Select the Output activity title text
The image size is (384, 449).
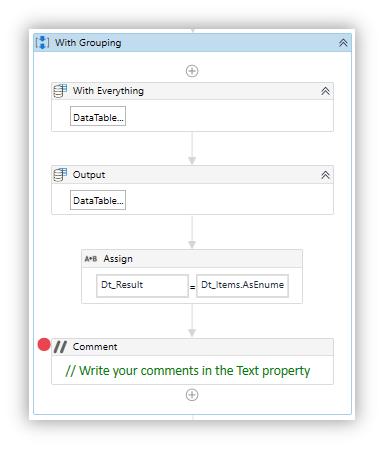[89, 175]
